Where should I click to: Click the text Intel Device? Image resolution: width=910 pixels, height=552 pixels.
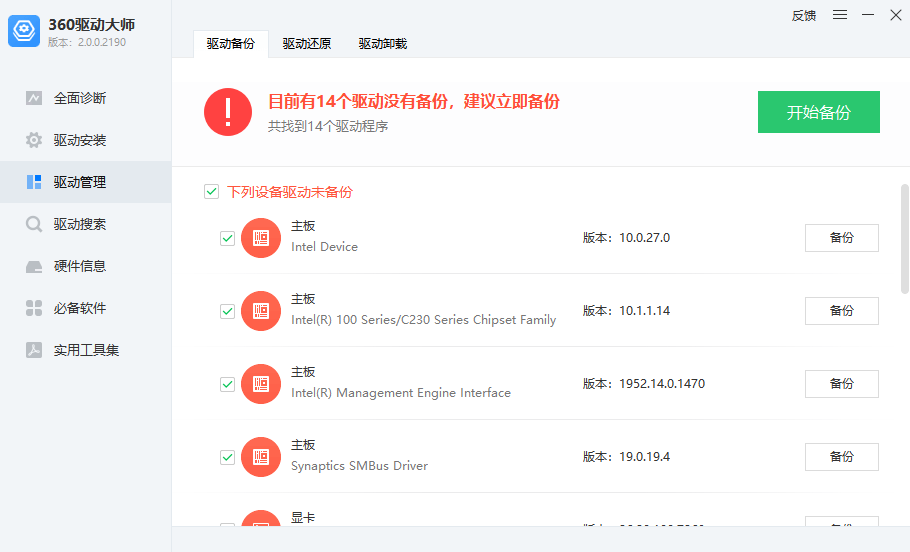click(x=324, y=247)
